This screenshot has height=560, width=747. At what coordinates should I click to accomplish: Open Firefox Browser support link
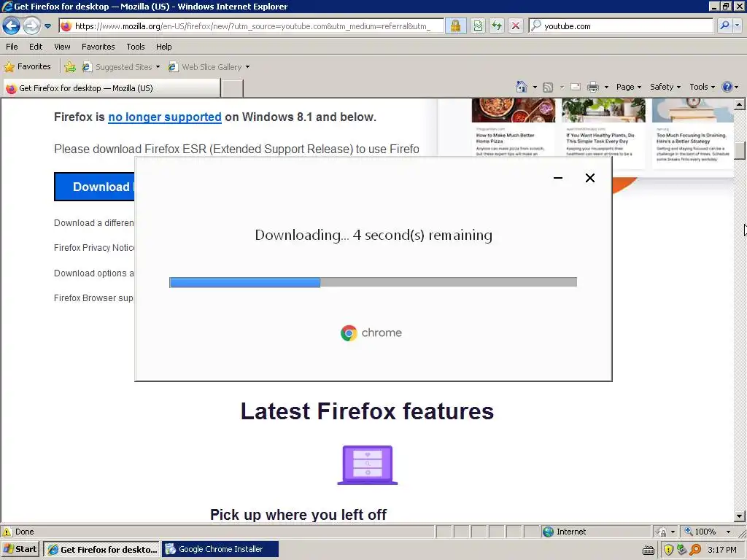(94, 298)
